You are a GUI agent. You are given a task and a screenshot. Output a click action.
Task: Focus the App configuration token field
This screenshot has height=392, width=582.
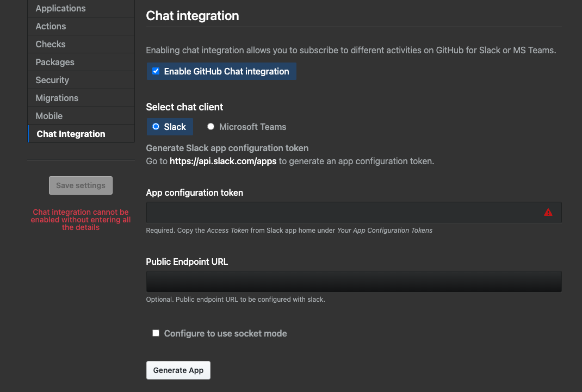pos(343,213)
